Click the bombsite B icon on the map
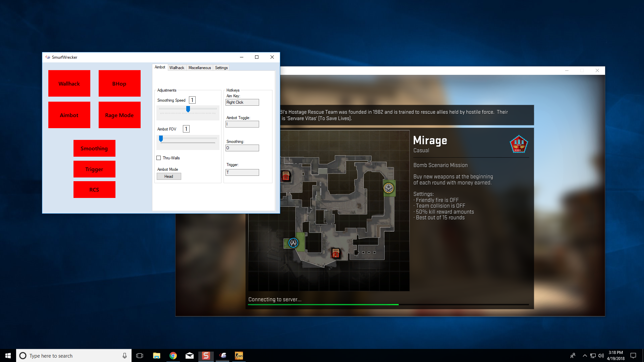Image resolution: width=644 pixels, height=362 pixels. (286, 176)
